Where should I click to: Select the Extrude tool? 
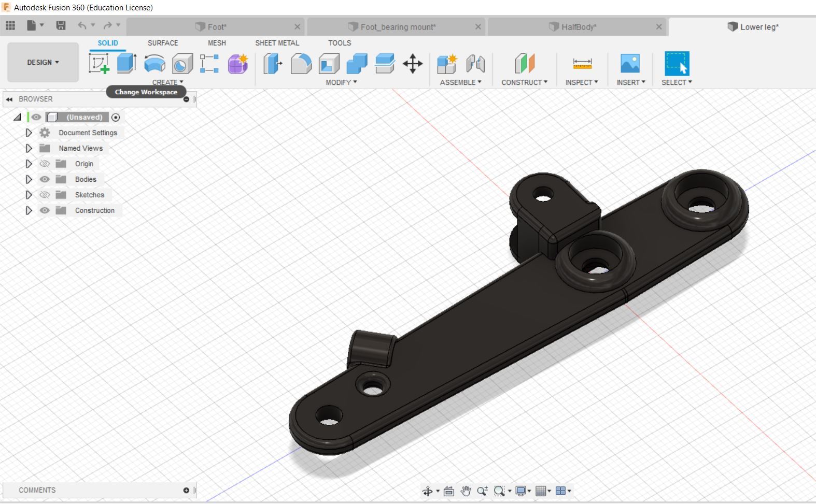126,64
